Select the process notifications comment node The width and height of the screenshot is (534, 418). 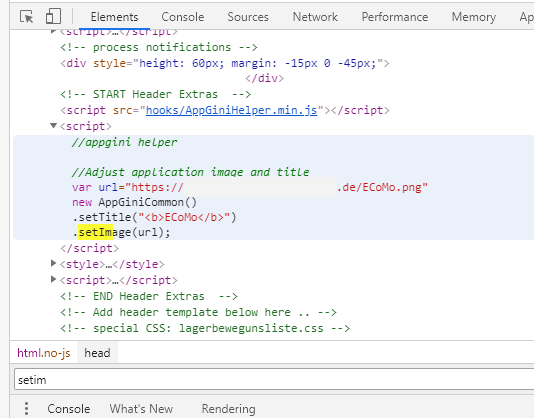[x=159, y=47]
